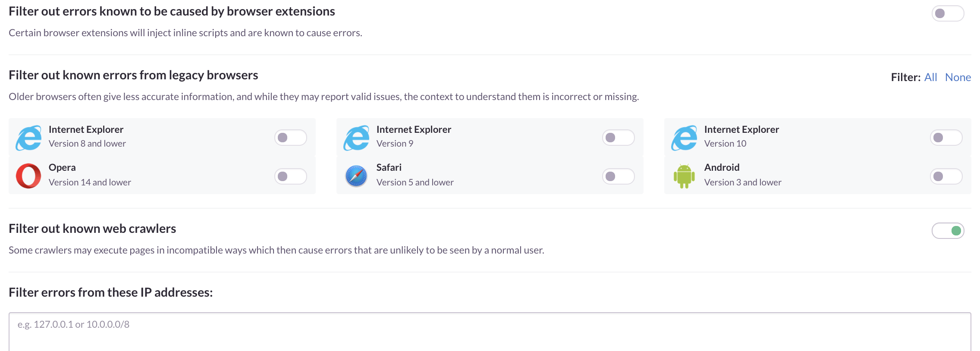This screenshot has width=980, height=351.
Task: Click the Safari compass icon
Action: (356, 176)
